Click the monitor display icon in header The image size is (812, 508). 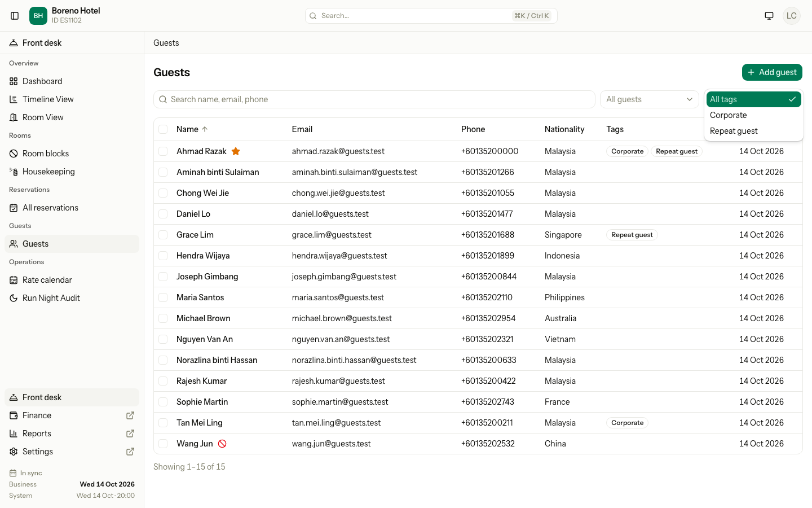coord(769,16)
